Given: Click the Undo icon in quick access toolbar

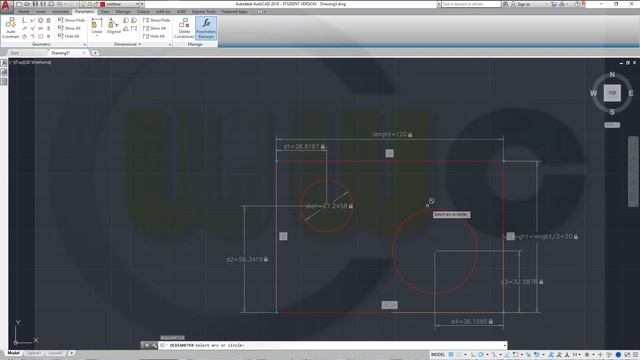Looking at the screenshot, I should (60, 4).
